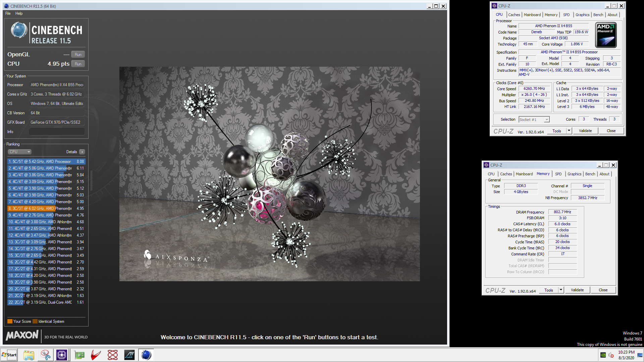Click the orange Your Score legend swatch

10,321
